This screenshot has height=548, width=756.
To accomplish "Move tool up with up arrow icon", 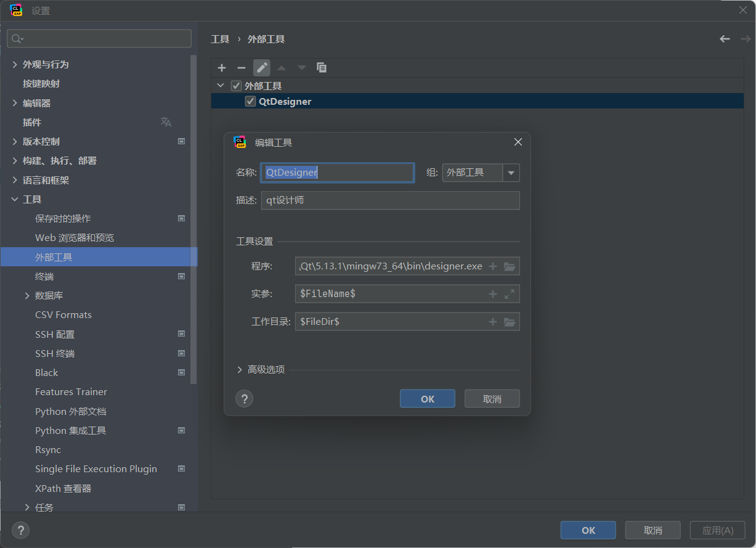I will (282, 68).
